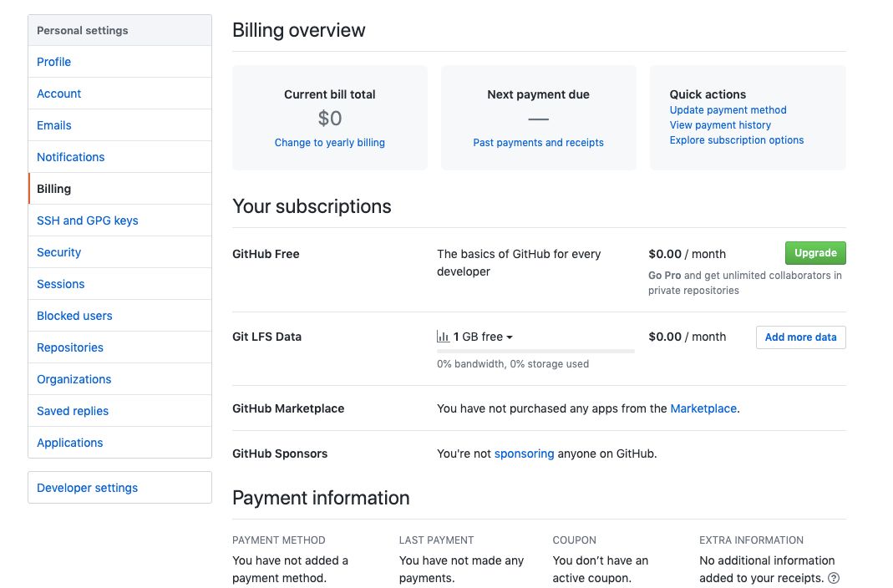The width and height of the screenshot is (893, 588).
Task: Open View payment history link
Action: (719, 125)
